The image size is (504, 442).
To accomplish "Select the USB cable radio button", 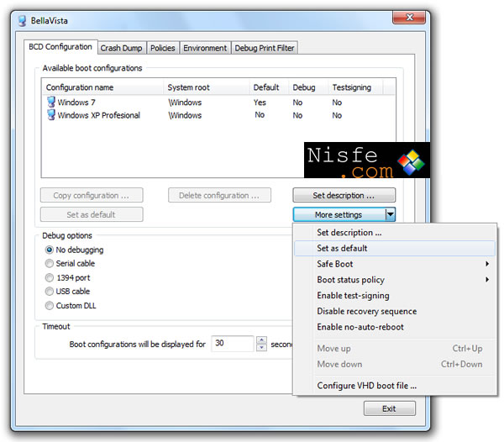I will [x=50, y=292].
